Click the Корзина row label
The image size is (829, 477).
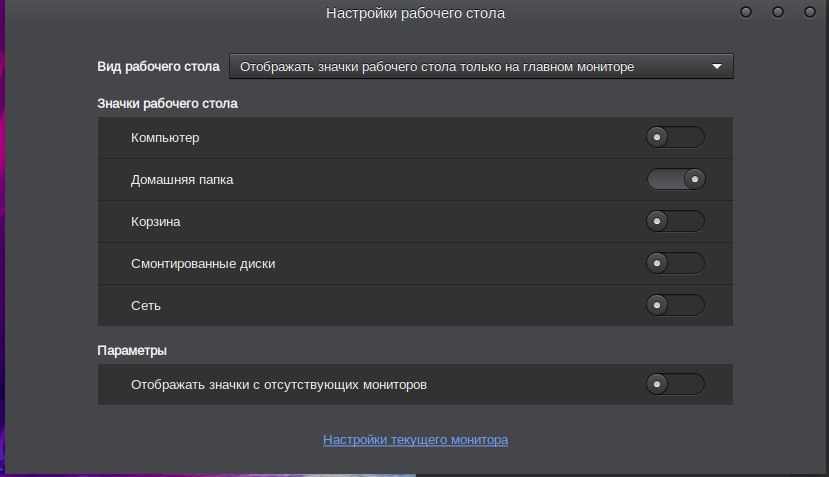[155, 222]
